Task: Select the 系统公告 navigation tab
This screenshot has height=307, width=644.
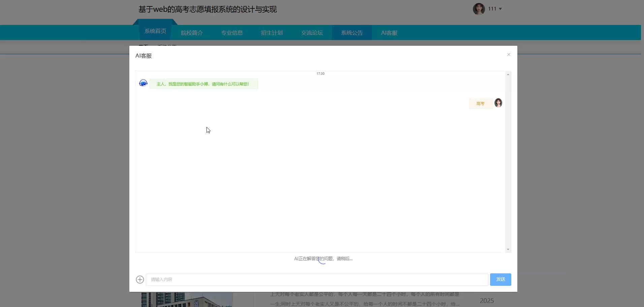Action: point(352,33)
